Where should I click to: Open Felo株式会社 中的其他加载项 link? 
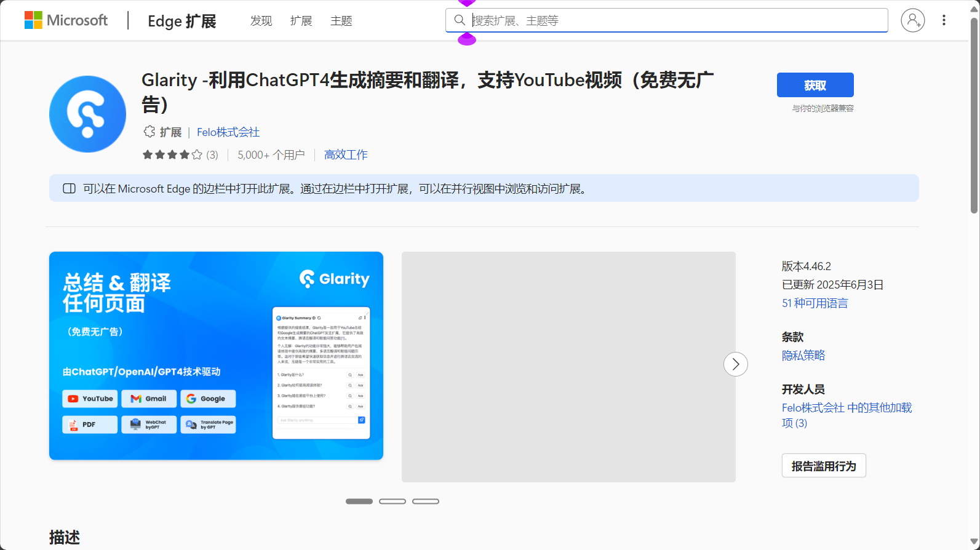click(x=847, y=415)
